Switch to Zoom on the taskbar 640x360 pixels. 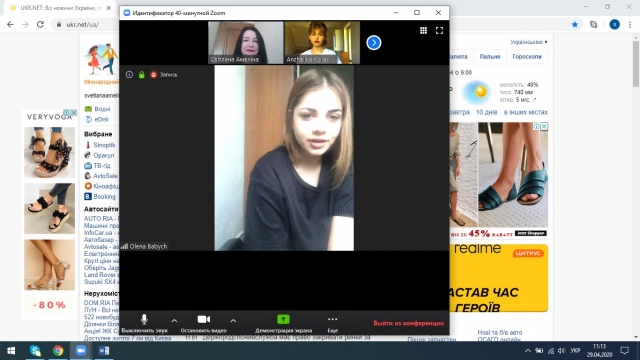coord(81,351)
